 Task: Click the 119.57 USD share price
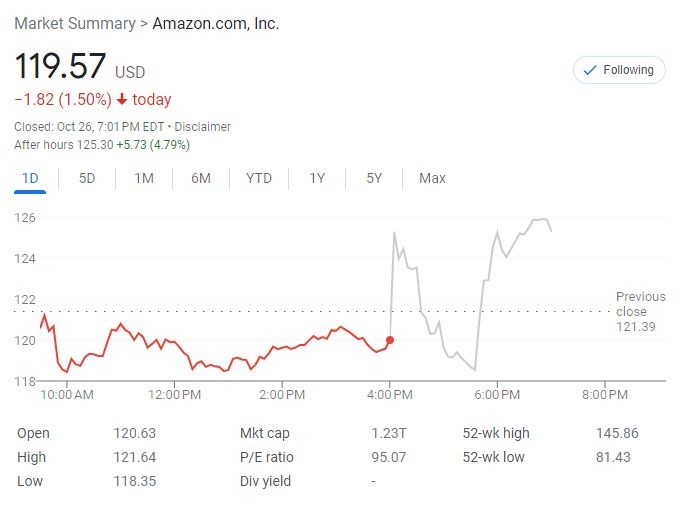tap(60, 67)
